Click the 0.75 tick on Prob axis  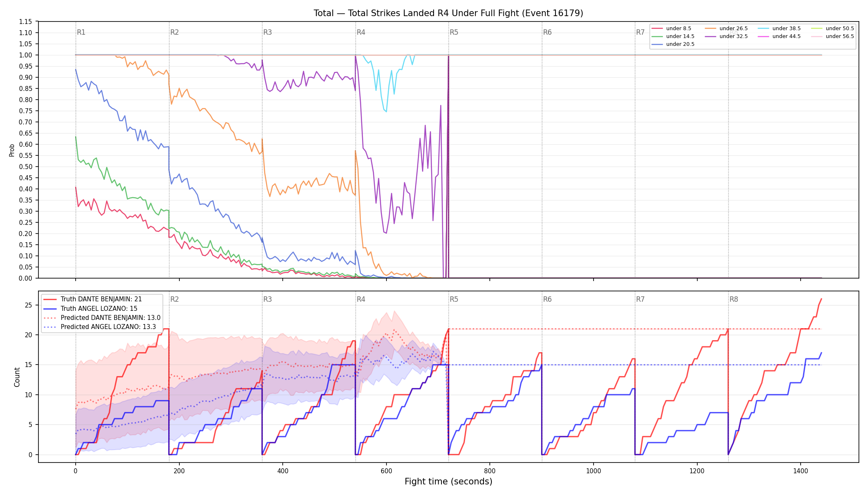click(26, 111)
